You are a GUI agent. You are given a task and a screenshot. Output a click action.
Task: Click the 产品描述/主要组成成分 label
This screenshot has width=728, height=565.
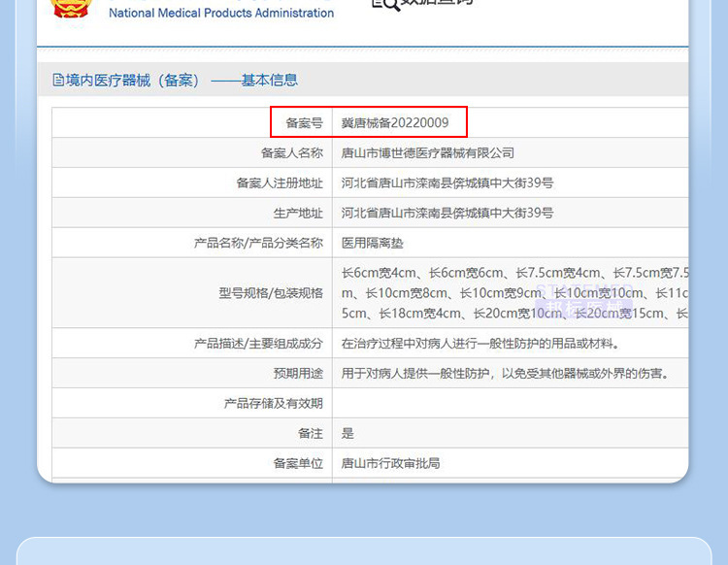pyautogui.click(x=258, y=343)
